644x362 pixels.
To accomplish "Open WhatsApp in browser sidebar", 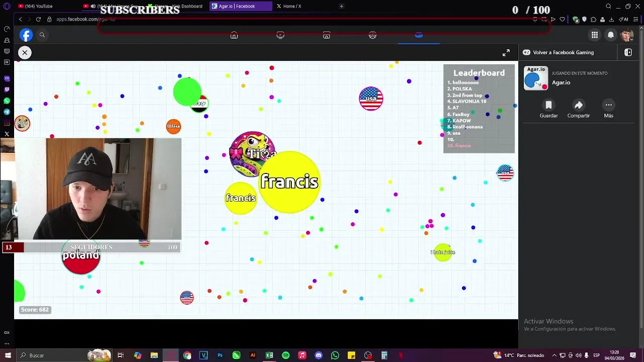I will [x=7, y=101].
